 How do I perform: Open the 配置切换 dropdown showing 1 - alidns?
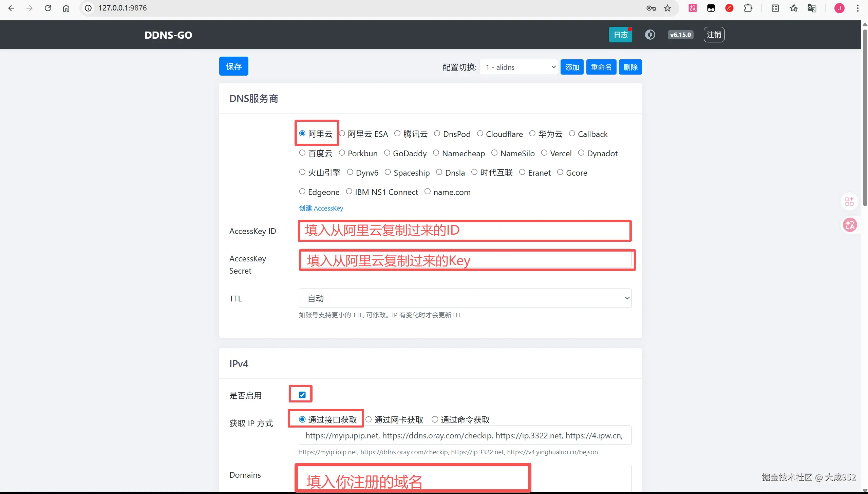518,67
